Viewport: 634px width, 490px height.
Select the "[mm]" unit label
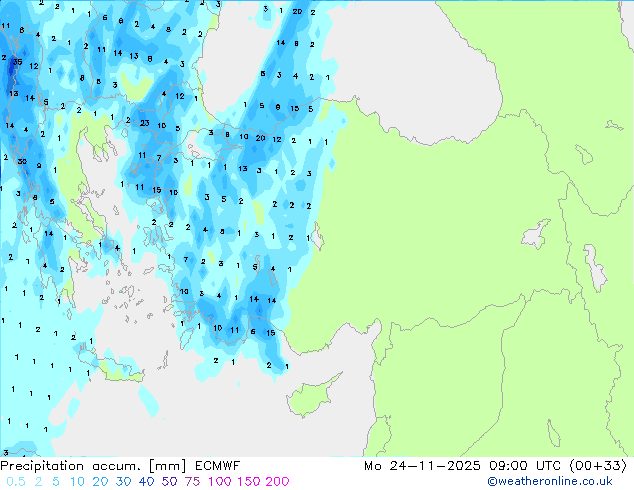167,466
